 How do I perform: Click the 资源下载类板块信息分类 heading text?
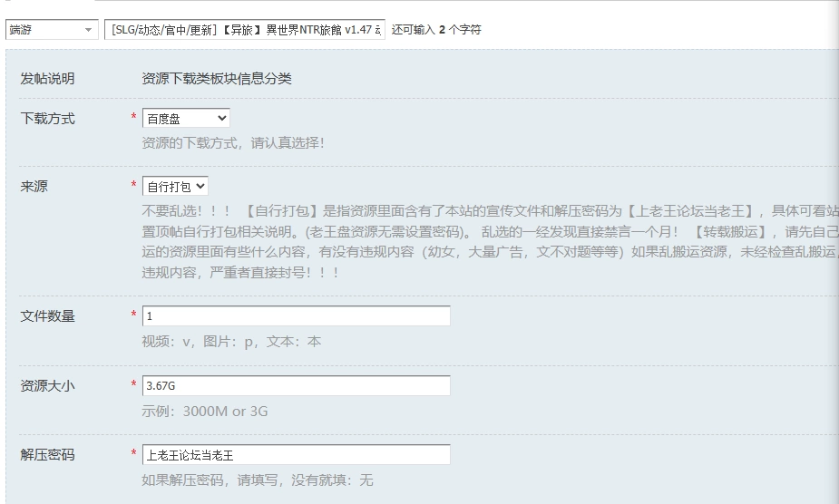coord(217,79)
